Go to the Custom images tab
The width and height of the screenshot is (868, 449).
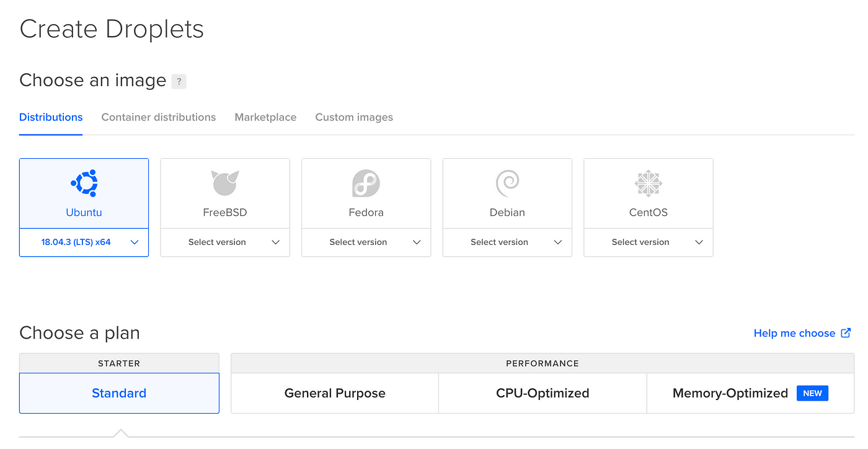click(354, 117)
